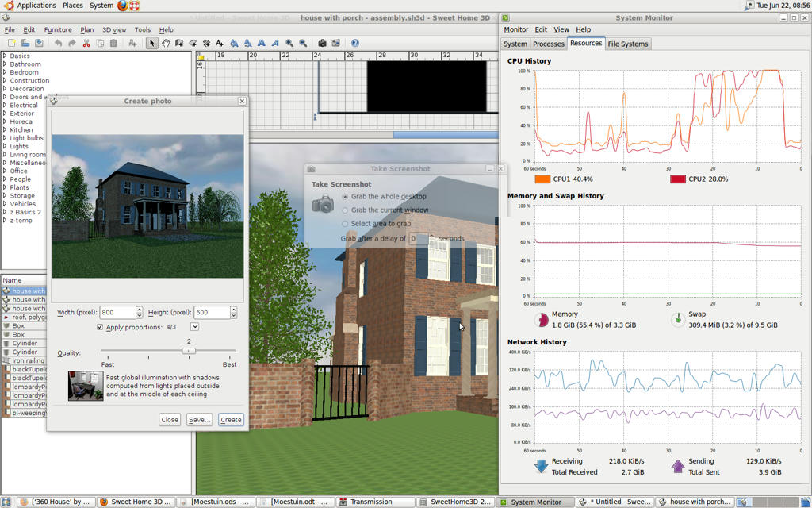Pick the Create dimensions tool

pyautogui.click(x=206, y=43)
